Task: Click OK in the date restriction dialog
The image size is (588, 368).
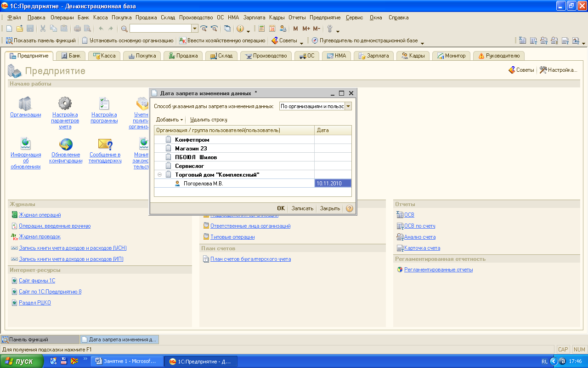Action: [281, 208]
